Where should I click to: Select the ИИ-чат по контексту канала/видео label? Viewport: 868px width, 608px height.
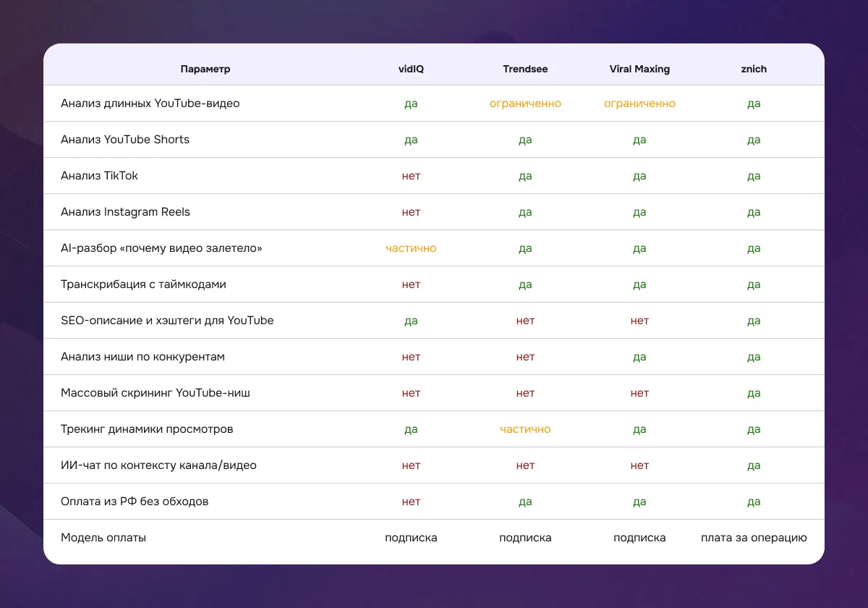(159, 465)
